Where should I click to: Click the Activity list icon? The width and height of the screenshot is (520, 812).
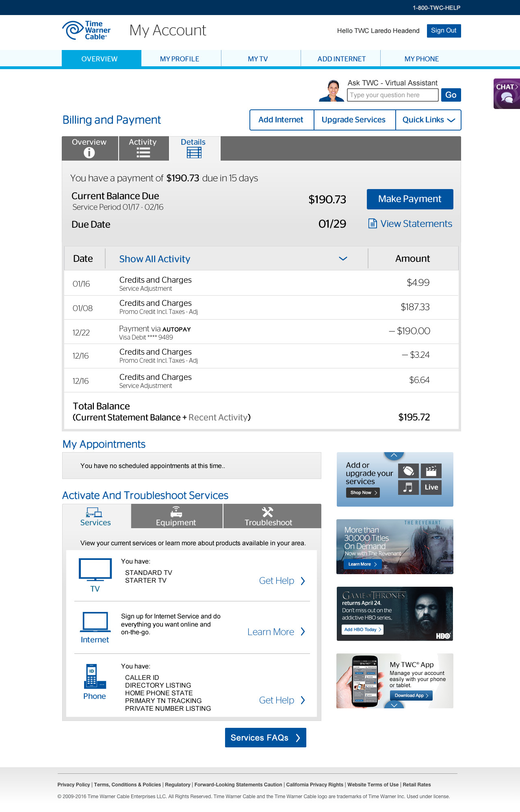coord(143,152)
